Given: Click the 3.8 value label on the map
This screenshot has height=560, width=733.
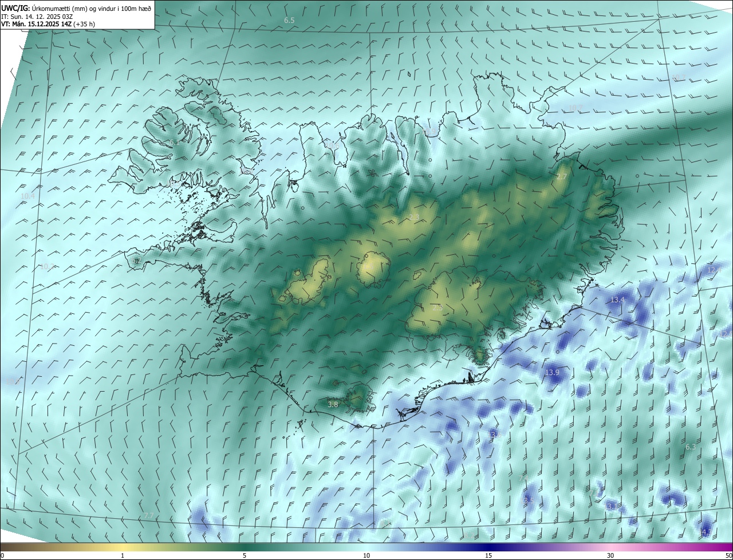Looking at the screenshot, I should click(333, 404).
